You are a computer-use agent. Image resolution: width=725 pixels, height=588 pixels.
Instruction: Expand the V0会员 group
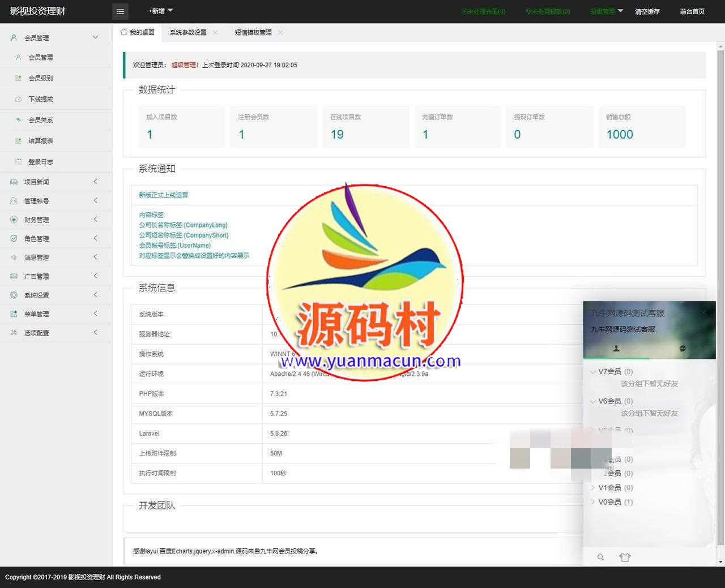coord(593,502)
